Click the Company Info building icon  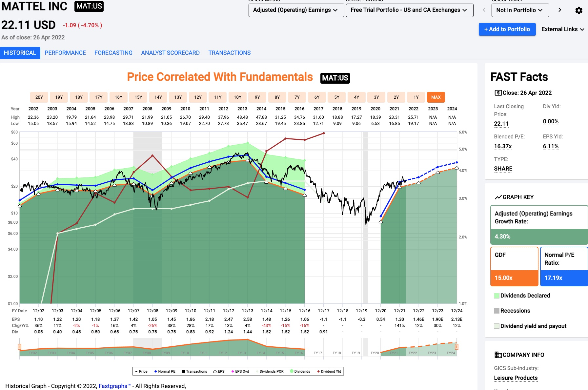[498, 355]
